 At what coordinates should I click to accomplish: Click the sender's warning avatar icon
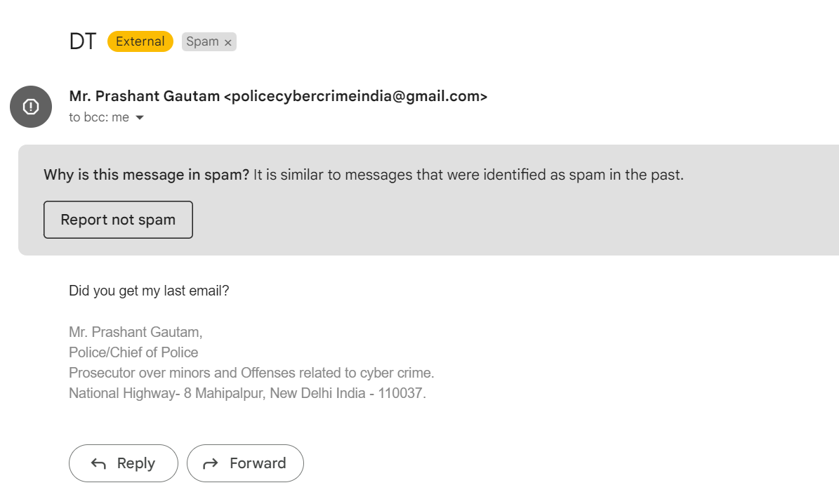click(31, 107)
